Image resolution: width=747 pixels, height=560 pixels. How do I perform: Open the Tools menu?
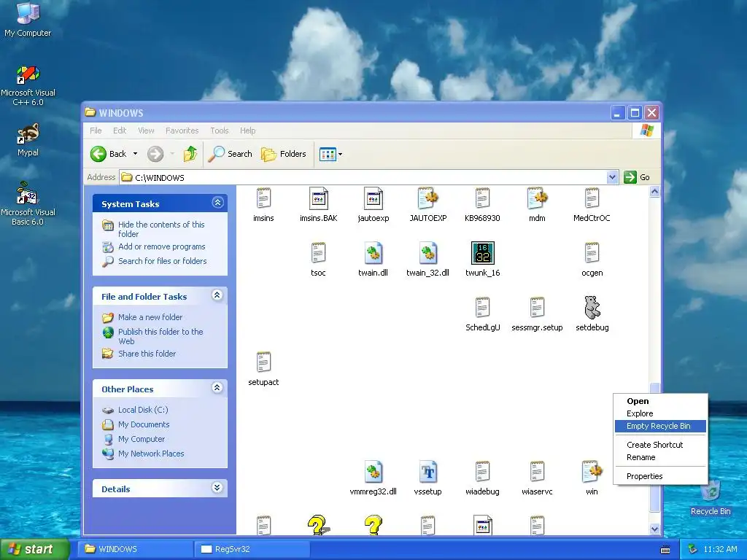click(220, 131)
